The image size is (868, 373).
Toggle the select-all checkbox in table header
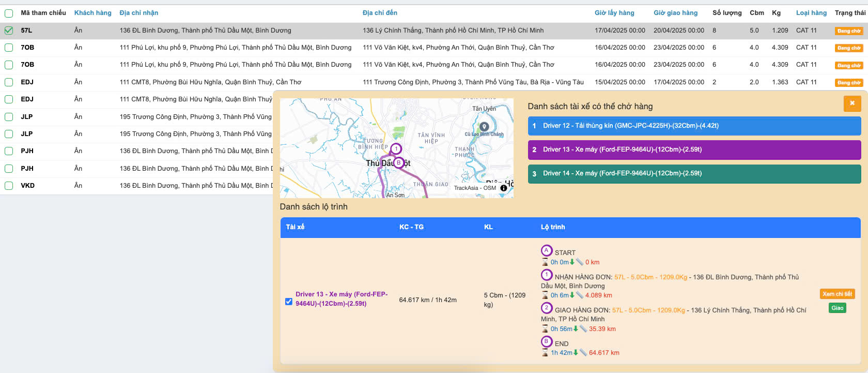(9, 13)
